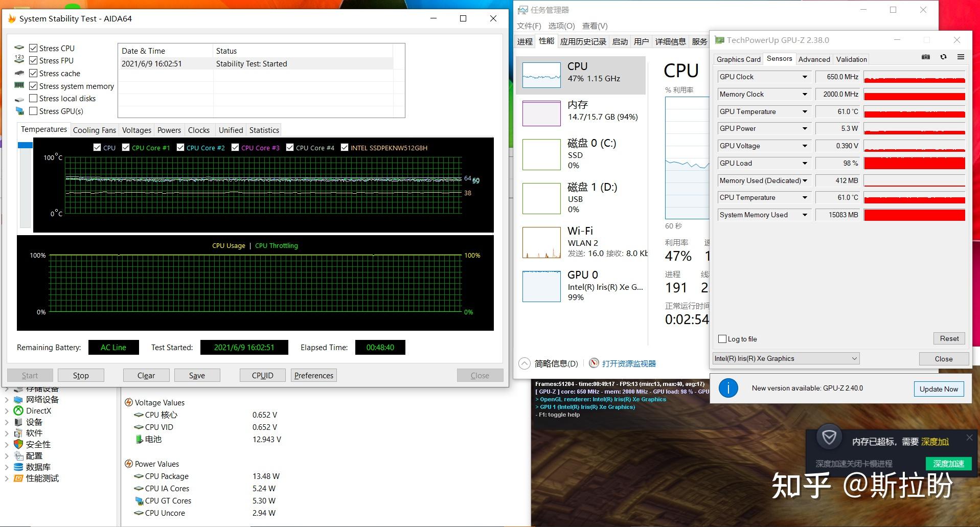Enable the Stress local disks checkbox

click(x=33, y=98)
